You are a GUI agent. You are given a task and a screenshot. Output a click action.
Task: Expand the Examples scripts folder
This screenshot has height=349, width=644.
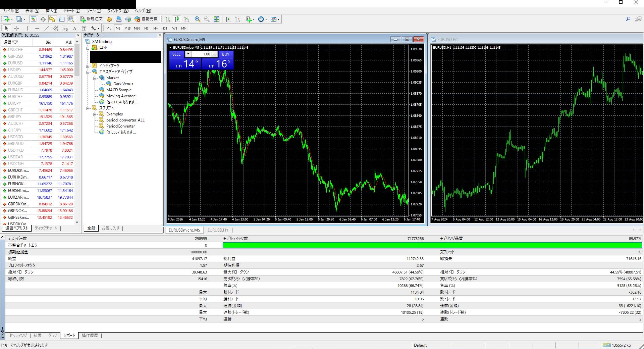click(95, 114)
